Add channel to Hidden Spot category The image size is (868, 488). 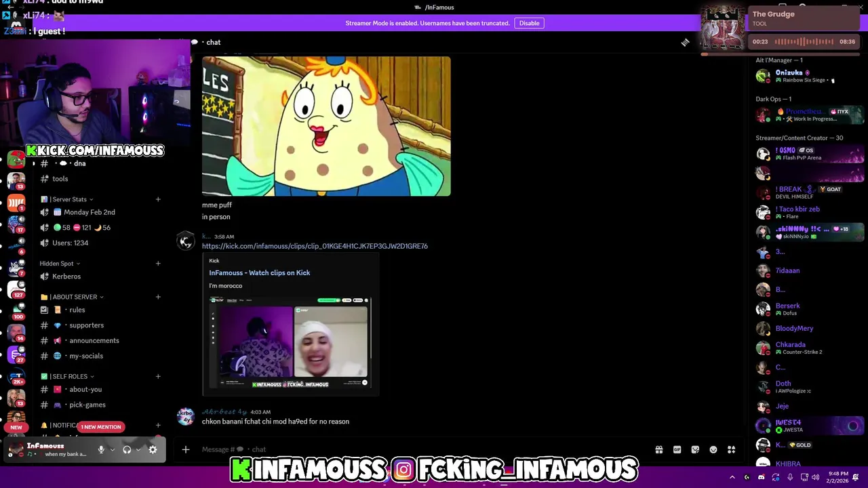(158, 264)
